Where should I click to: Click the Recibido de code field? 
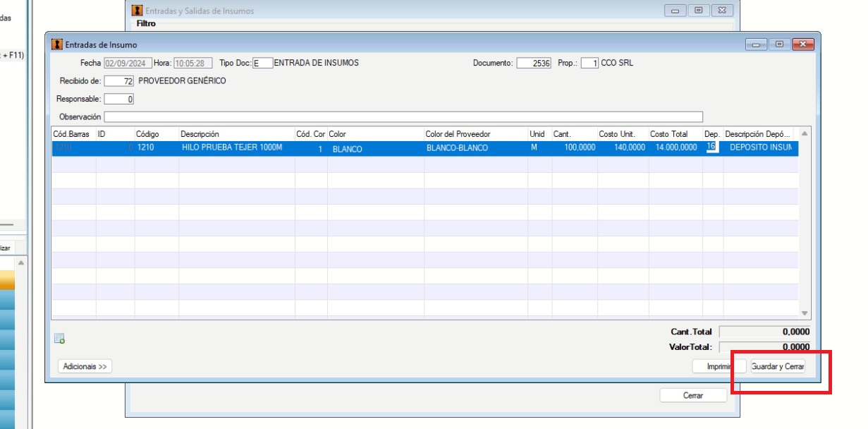coord(119,81)
